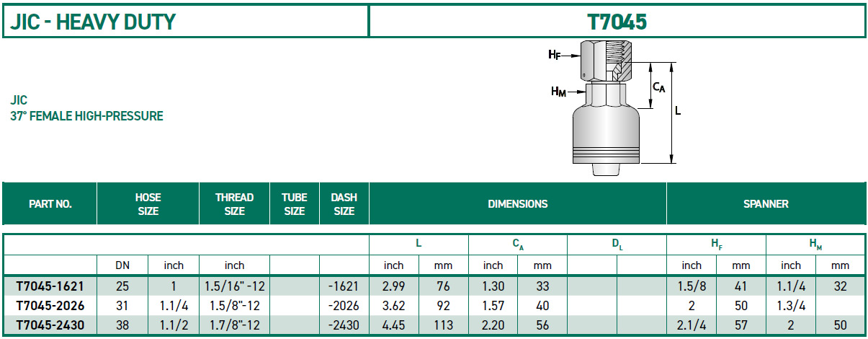The image size is (868, 339).
Task: Click L mm value 92
Action: [443, 305]
